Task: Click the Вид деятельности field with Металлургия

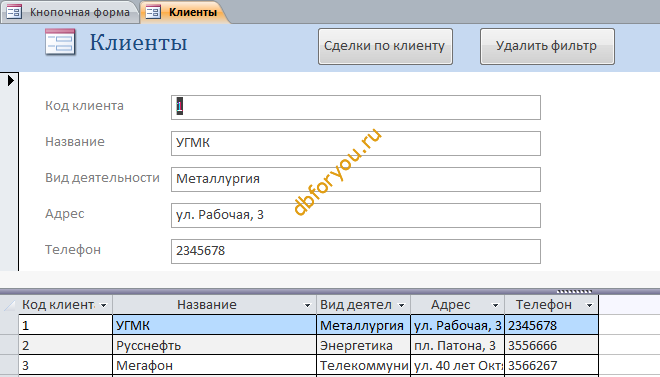Action: pos(356,179)
